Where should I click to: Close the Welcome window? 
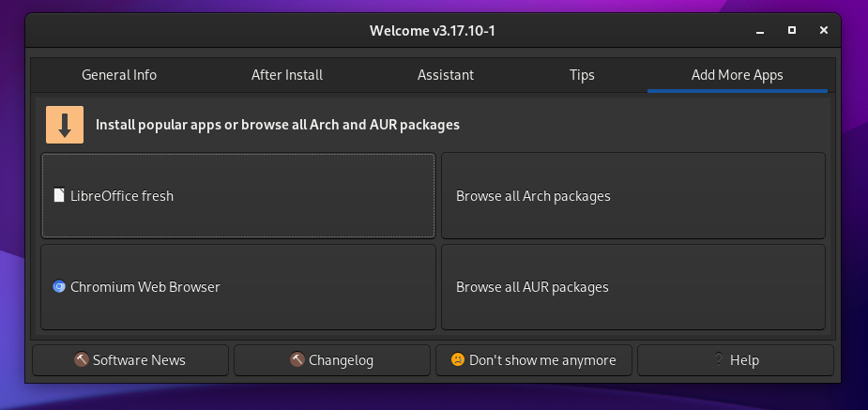point(823,31)
